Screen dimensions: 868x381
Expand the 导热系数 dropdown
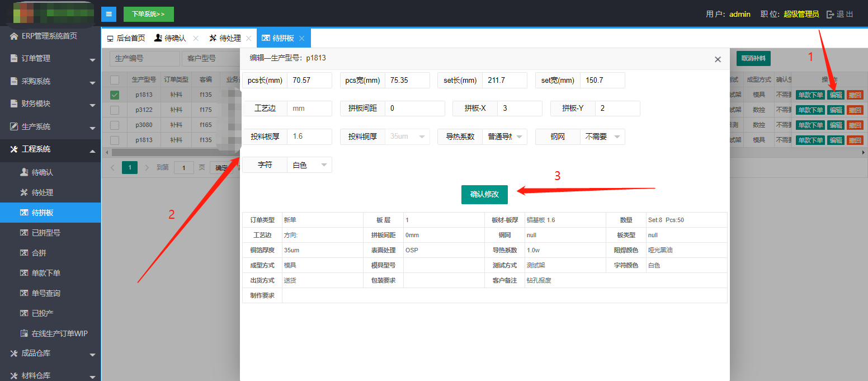coord(504,137)
